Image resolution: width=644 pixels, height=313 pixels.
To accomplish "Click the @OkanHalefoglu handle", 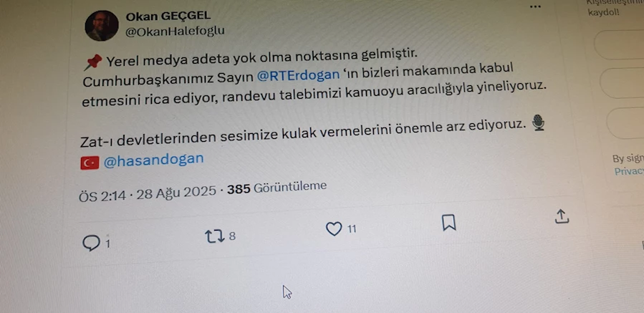I will 175,32.
